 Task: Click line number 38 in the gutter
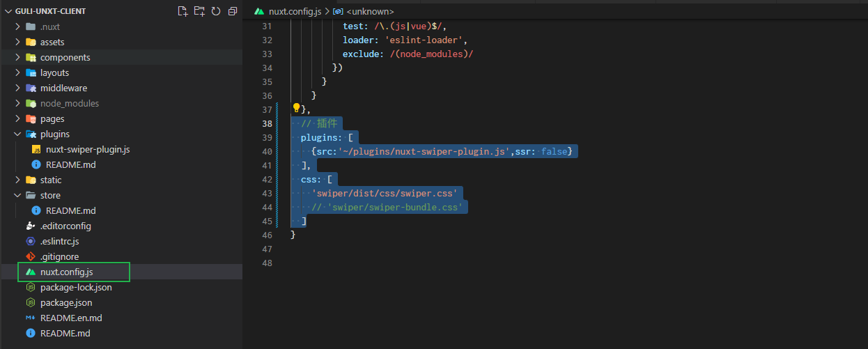266,123
